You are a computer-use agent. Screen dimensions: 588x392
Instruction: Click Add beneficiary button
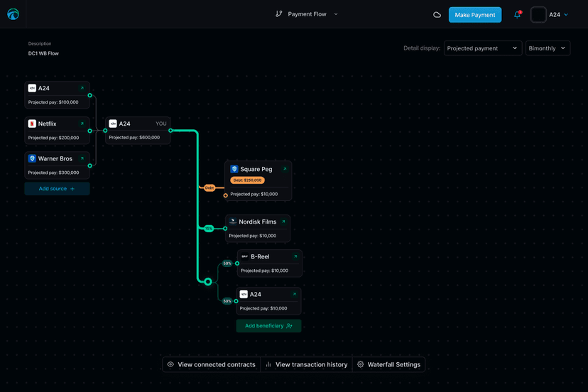click(x=268, y=326)
